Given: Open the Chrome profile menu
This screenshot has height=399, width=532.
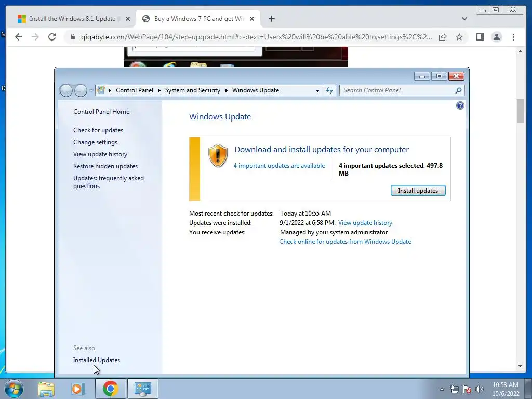Looking at the screenshot, I should click(497, 37).
